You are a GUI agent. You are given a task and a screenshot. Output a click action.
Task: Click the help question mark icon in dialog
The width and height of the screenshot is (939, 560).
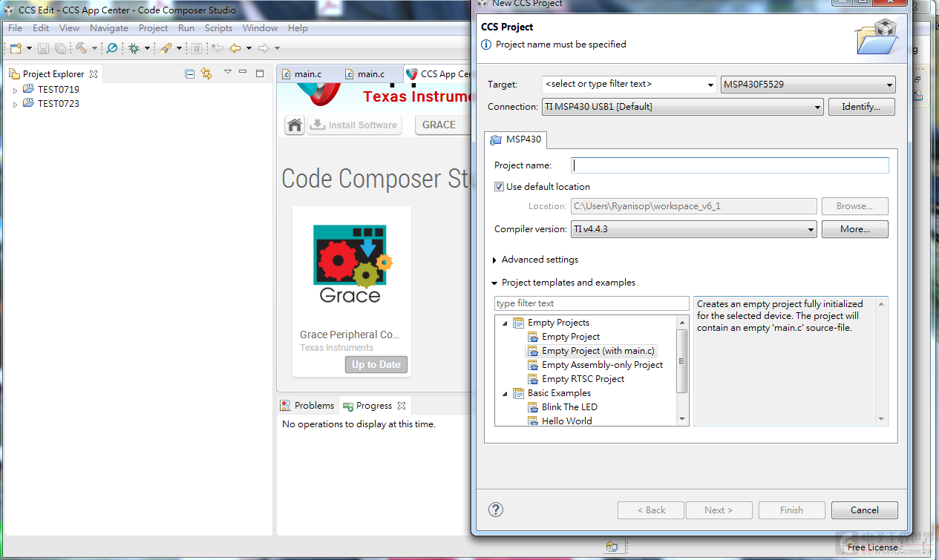pyautogui.click(x=496, y=510)
